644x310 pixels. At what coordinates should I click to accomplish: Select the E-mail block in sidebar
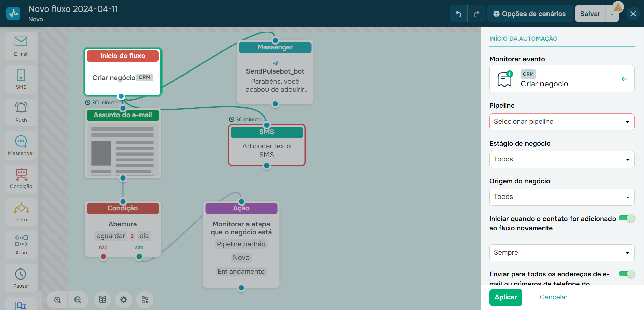(21, 46)
